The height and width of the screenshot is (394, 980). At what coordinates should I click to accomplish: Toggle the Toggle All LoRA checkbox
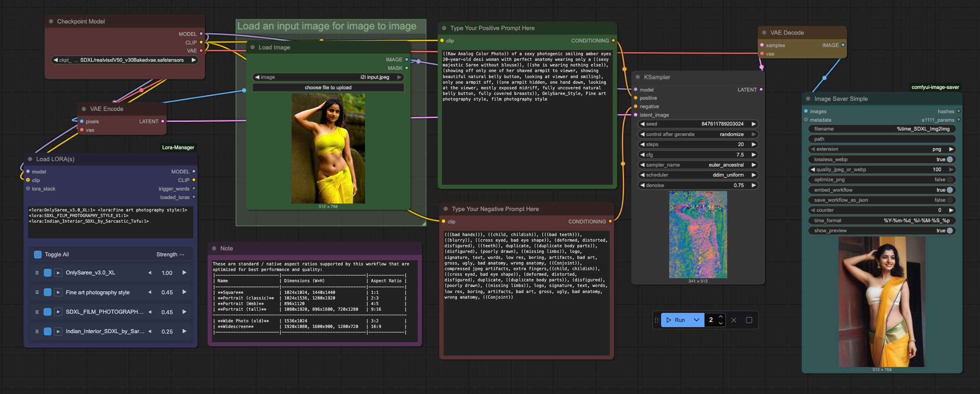click(x=38, y=255)
